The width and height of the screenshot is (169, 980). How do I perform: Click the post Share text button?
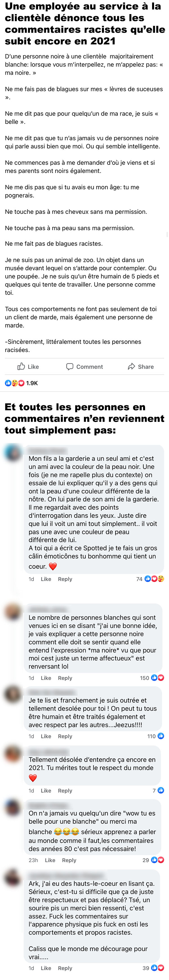click(146, 367)
